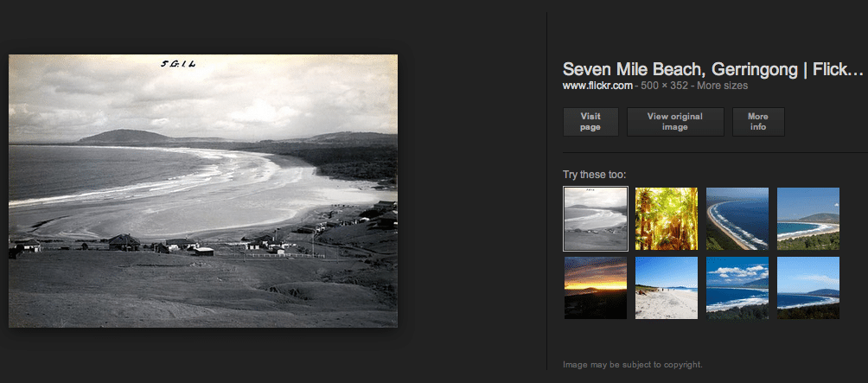Screen dimensions: 868x383
Task: Open the large black-and-white beach photo
Action: 203,190
